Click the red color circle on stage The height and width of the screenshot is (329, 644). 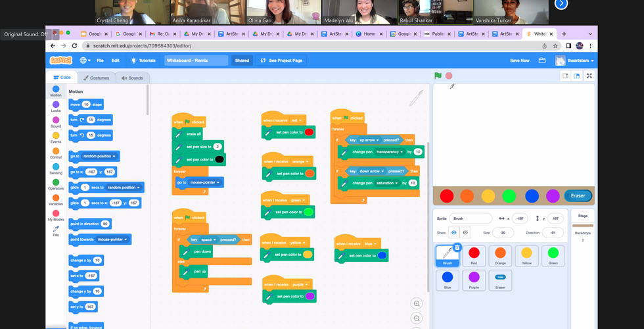[x=446, y=196]
